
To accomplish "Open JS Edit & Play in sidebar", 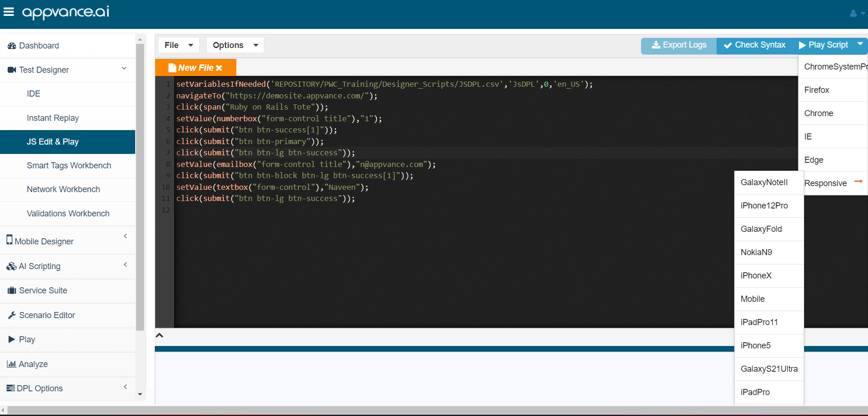I will [68, 142].
